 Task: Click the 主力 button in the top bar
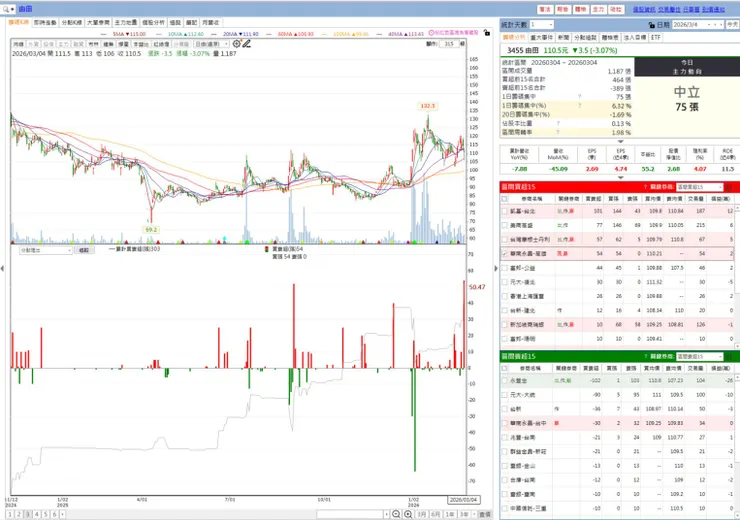(x=598, y=9)
